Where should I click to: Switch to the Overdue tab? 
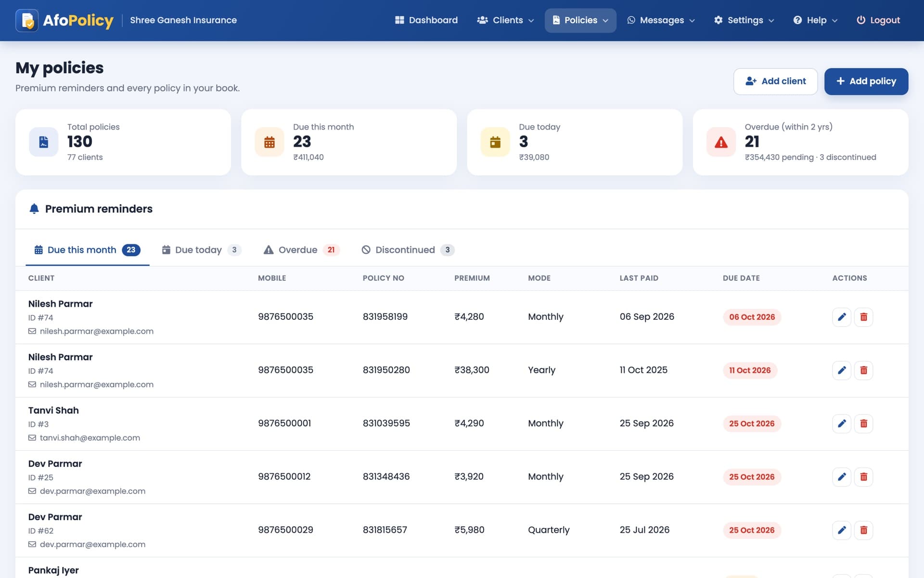(302, 250)
